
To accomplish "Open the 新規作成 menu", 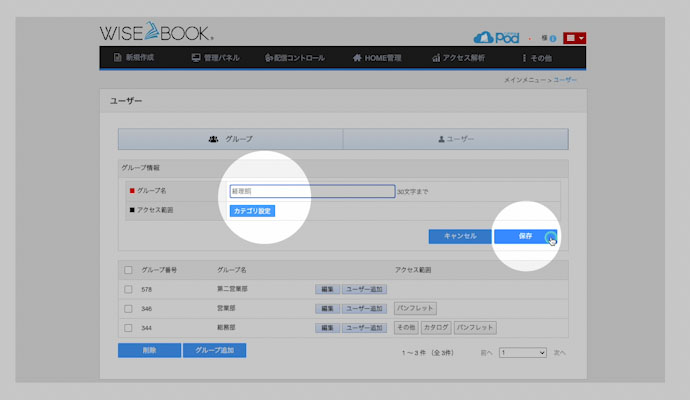I will 135,59.
